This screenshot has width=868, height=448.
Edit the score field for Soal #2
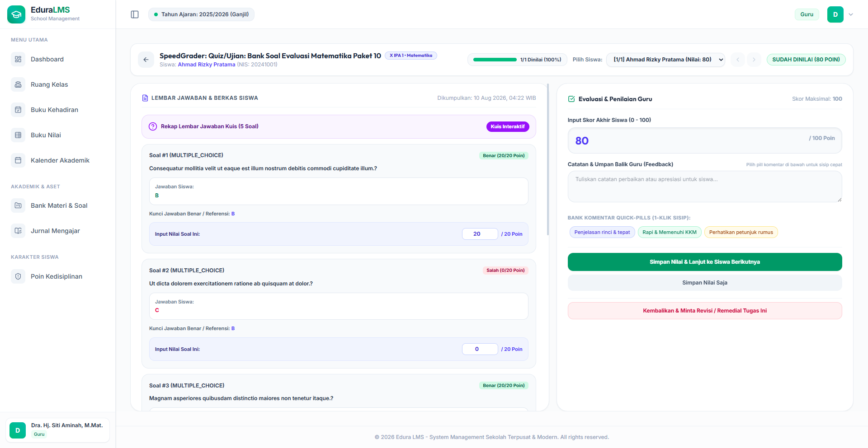[480, 349]
